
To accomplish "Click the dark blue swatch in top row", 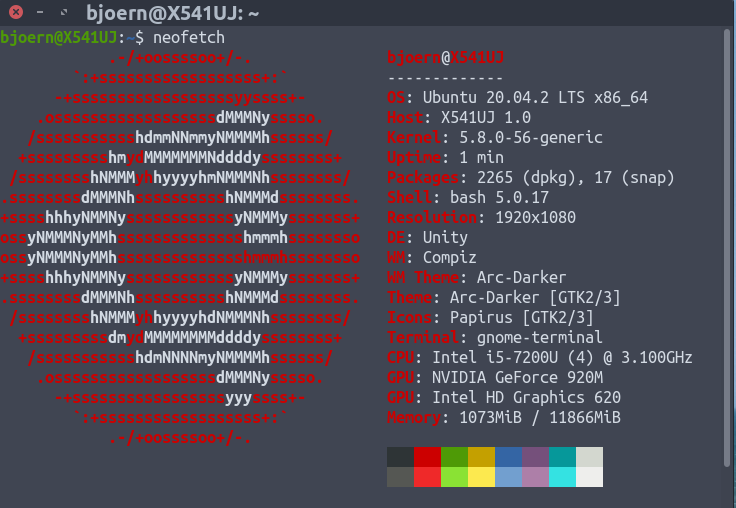I will pos(509,457).
